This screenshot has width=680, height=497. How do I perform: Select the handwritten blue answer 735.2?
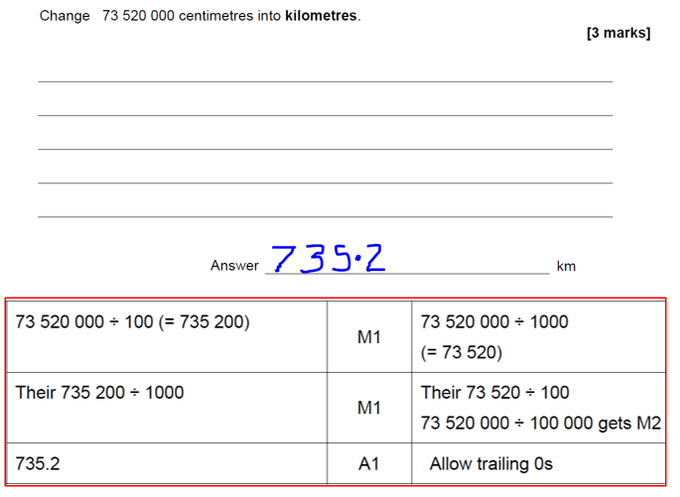(328, 258)
